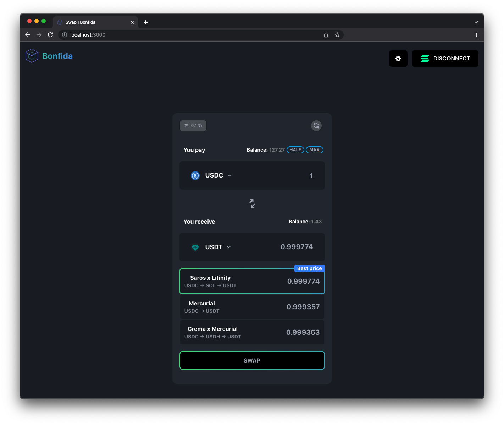This screenshot has height=425, width=504.
Task: Select the Crema x Mercurial route
Action: point(252,332)
